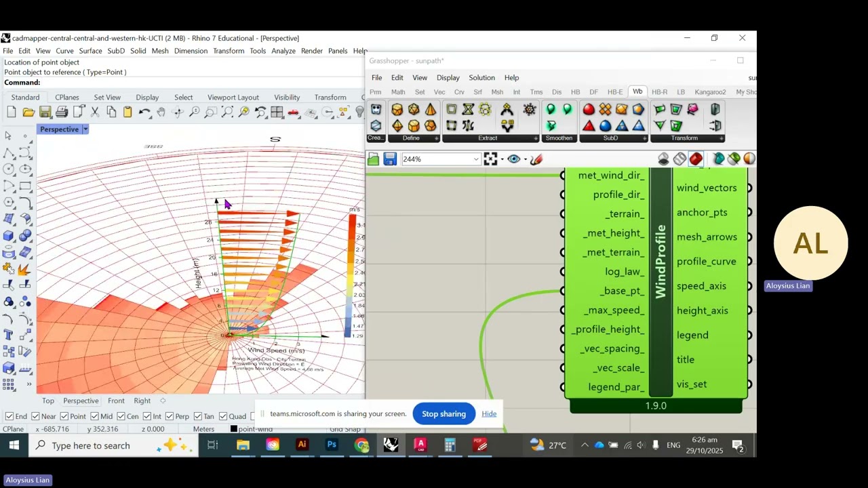Viewport: 868px width, 488px height.
Task: Click the weather widget showing 27°C
Action: coord(547,445)
